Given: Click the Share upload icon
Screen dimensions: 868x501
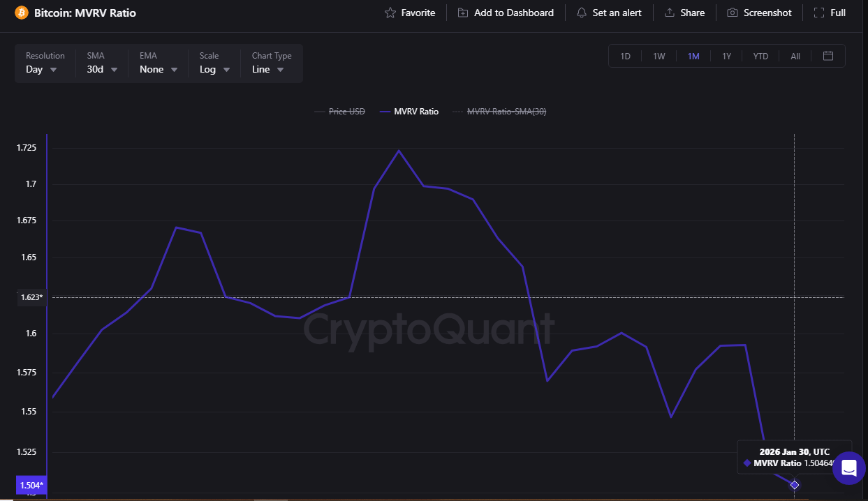Looking at the screenshot, I should pos(670,13).
